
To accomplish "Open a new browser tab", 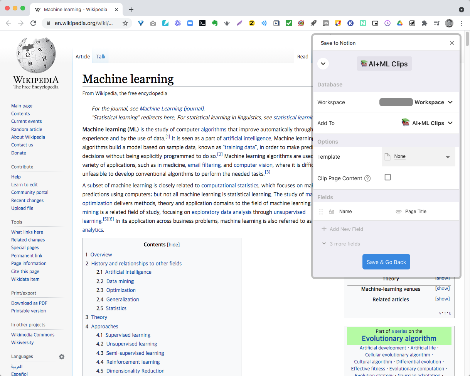I will (131, 9).
